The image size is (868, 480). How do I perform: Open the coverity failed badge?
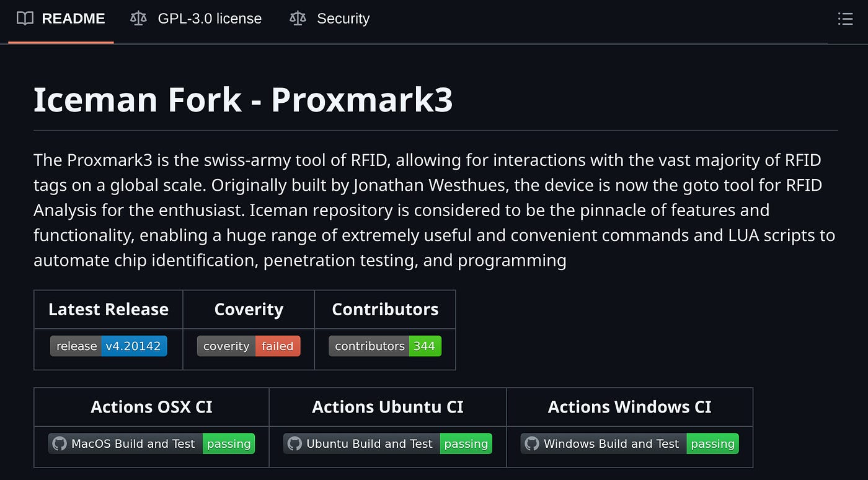tap(249, 346)
